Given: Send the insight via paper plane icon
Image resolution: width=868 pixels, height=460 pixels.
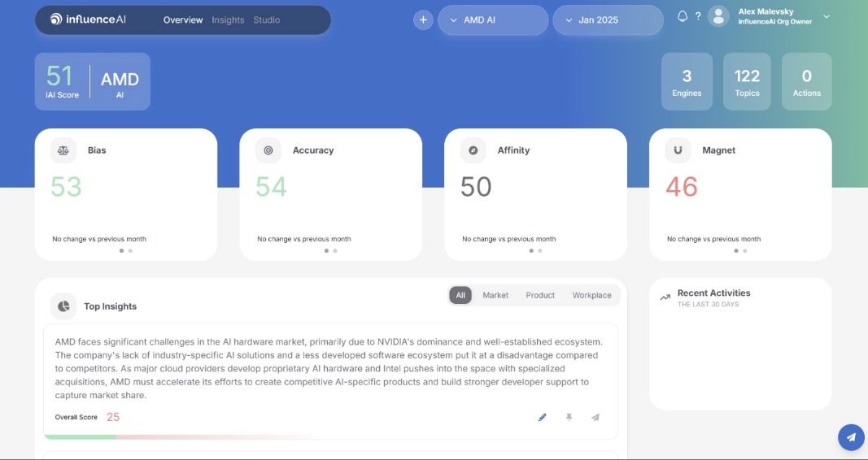Looking at the screenshot, I should coord(595,418).
